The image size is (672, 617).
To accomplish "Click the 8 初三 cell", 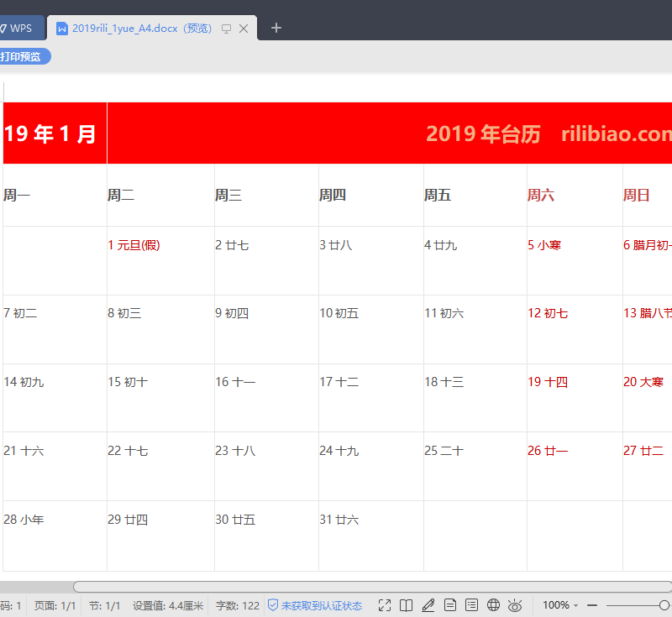I will point(160,329).
